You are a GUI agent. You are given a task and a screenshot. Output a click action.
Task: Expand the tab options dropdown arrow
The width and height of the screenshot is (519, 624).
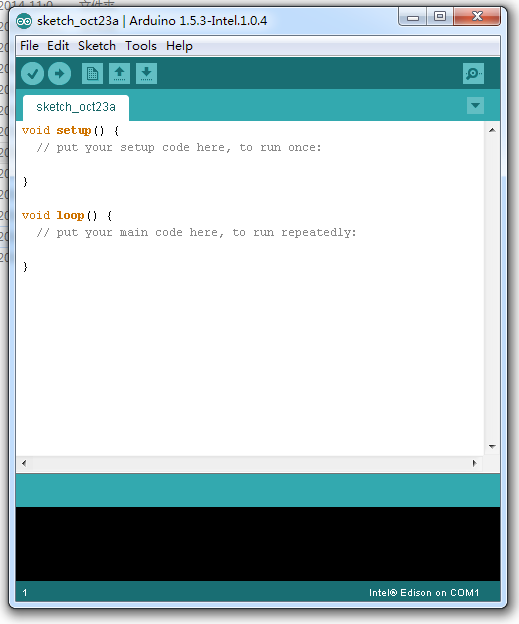(475, 105)
